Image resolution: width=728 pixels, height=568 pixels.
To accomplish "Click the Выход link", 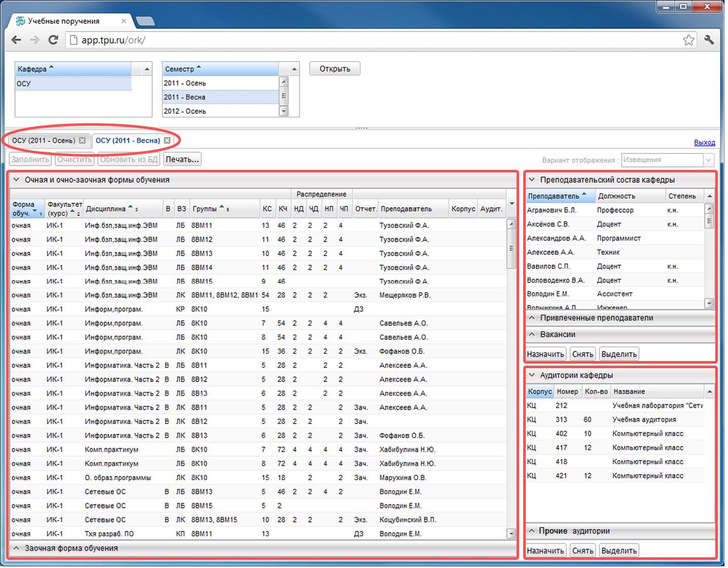I will pos(704,143).
